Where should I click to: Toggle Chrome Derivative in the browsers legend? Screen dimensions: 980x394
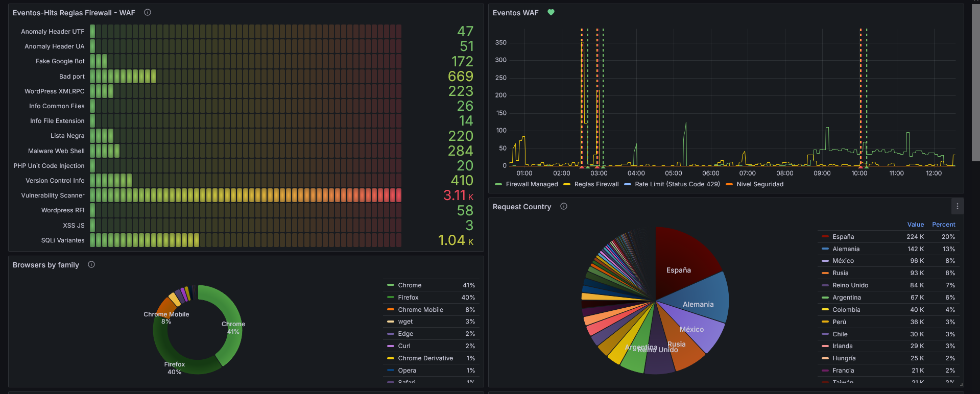pyautogui.click(x=425, y=358)
